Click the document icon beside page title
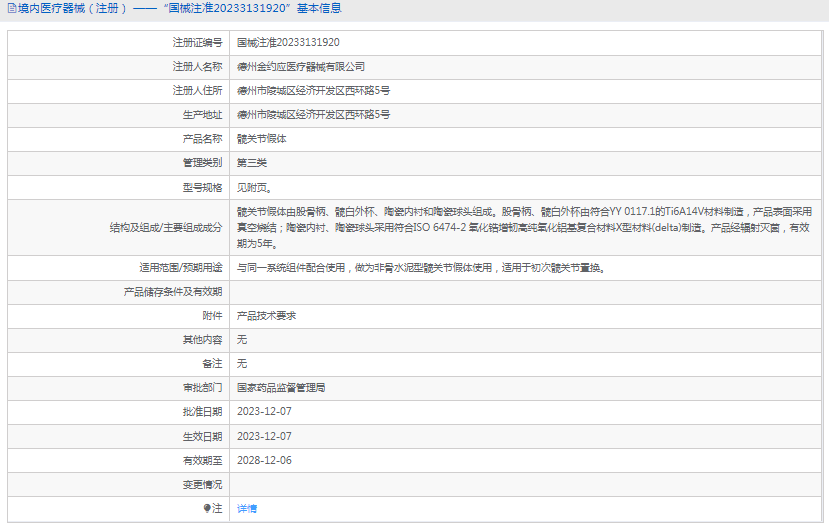Viewport: 829px width, 527px height. point(12,8)
